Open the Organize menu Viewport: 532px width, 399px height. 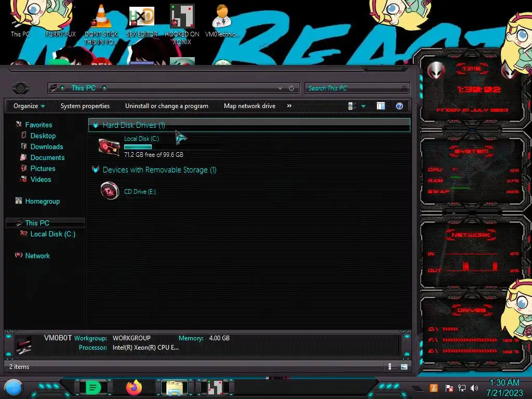tap(29, 106)
